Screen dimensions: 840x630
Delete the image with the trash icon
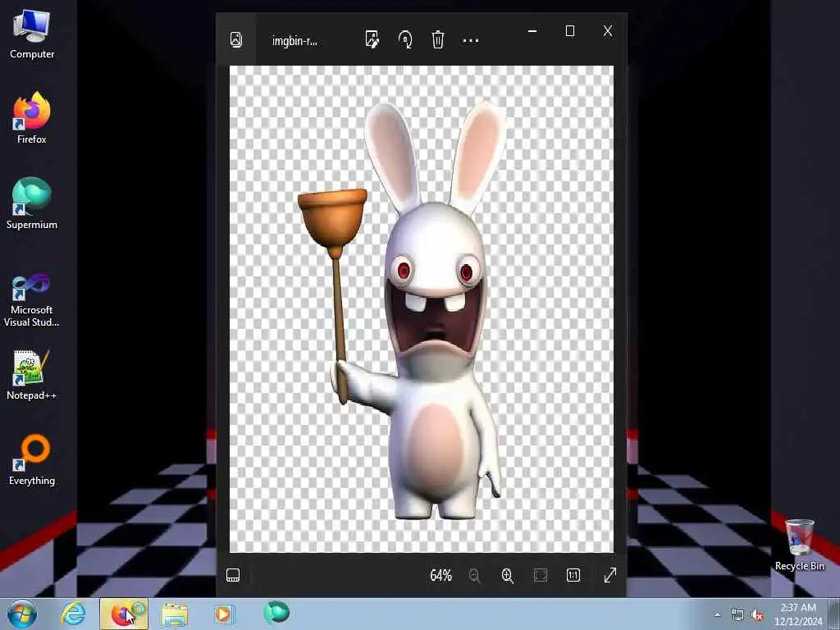coord(438,39)
